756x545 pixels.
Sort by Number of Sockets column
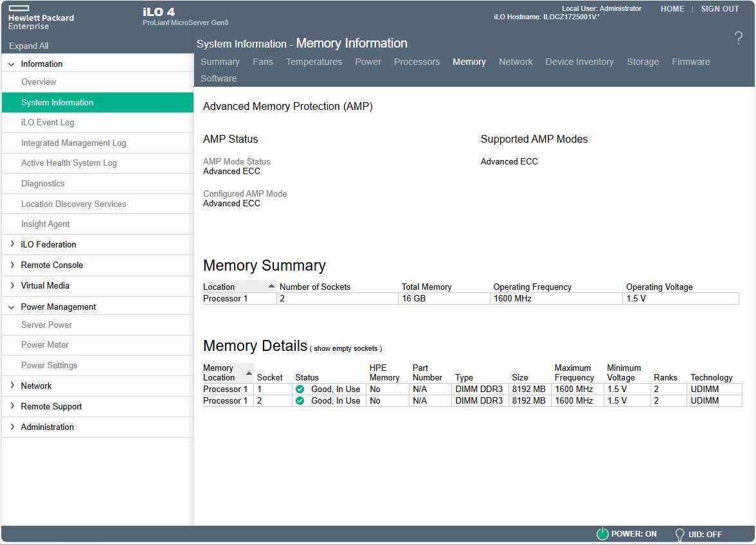(x=315, y=287)
